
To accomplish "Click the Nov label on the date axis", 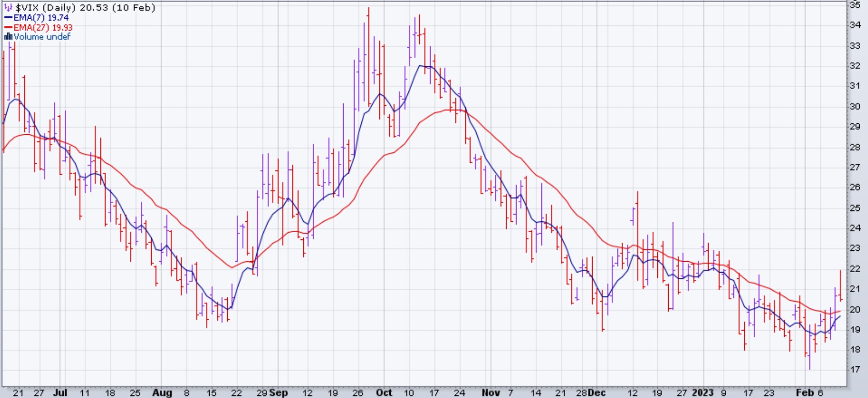I will point(491,393).
